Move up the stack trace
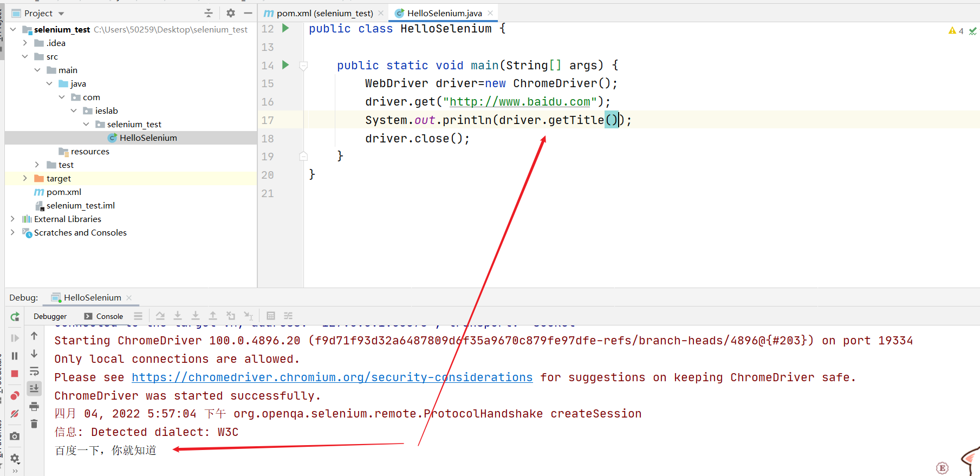The image size is (980, 476). tap(34, 336)
